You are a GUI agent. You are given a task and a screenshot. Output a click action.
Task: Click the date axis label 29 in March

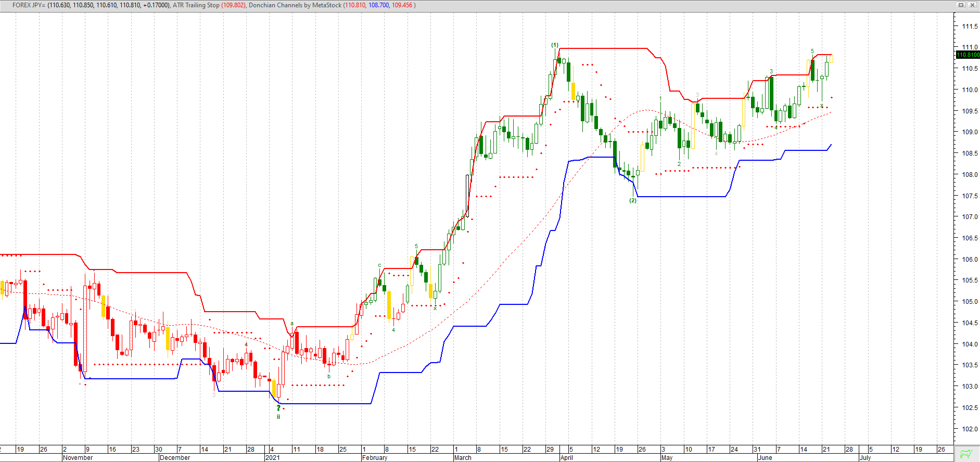click(550, 450)
